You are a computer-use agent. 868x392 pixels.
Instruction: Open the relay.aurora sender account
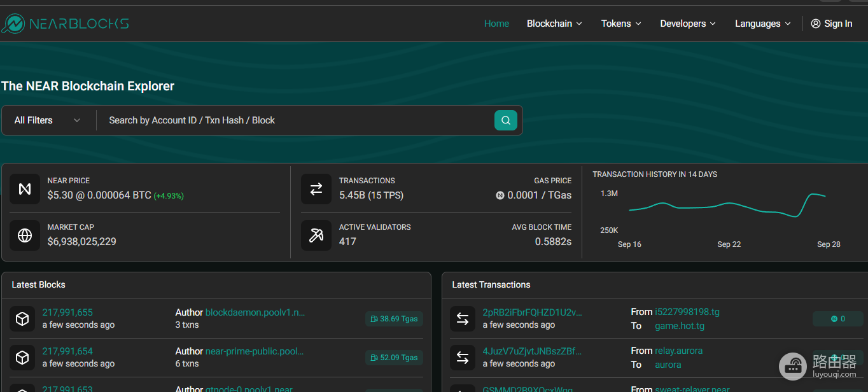click(679, 351)
